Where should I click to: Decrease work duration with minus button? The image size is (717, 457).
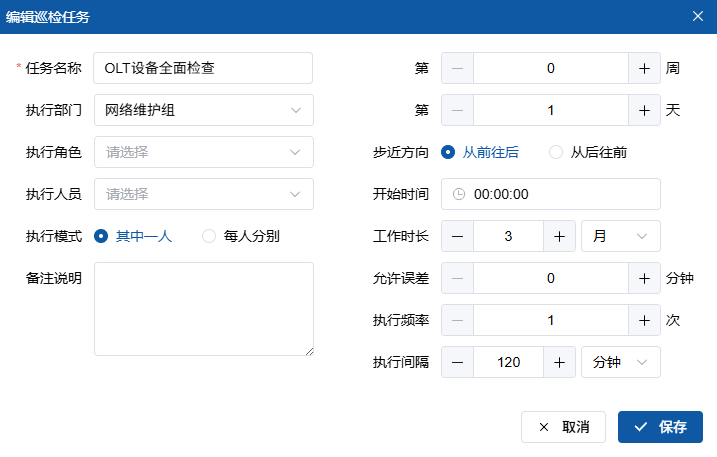[x=457, y=236]
